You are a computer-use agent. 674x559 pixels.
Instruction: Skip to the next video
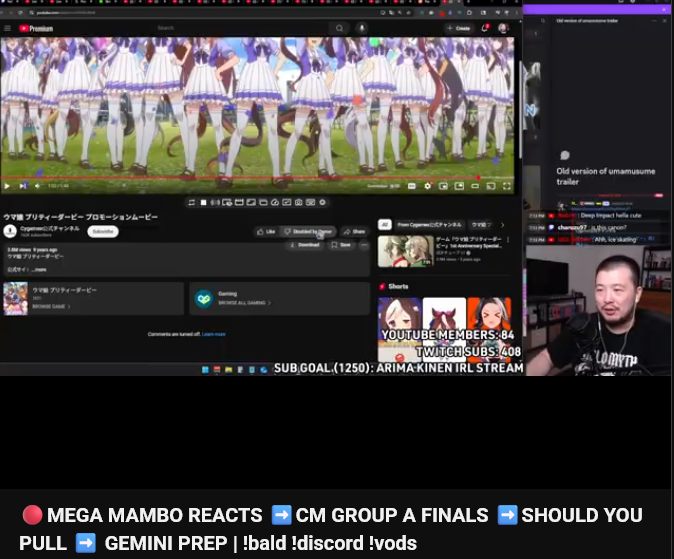(22, 186)
